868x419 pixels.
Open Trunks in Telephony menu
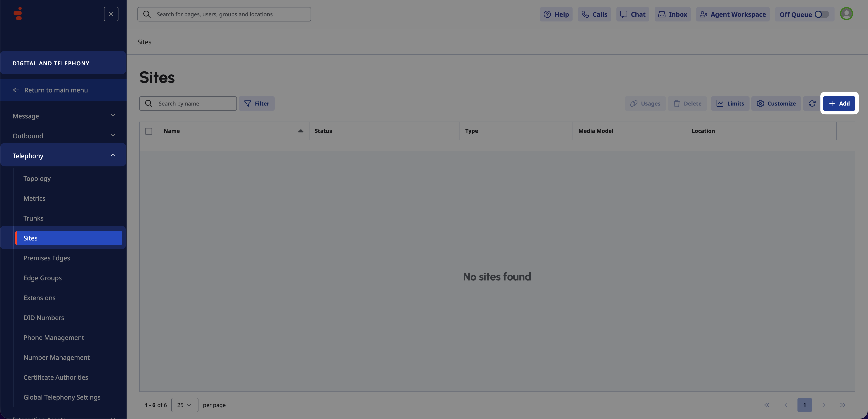tap(33, 218)
